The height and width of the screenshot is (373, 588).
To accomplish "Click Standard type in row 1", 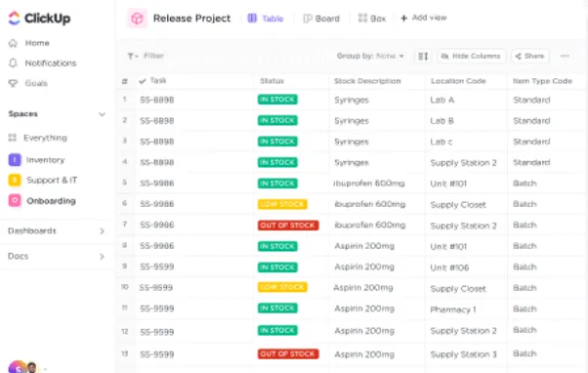I will coord(531,100).
